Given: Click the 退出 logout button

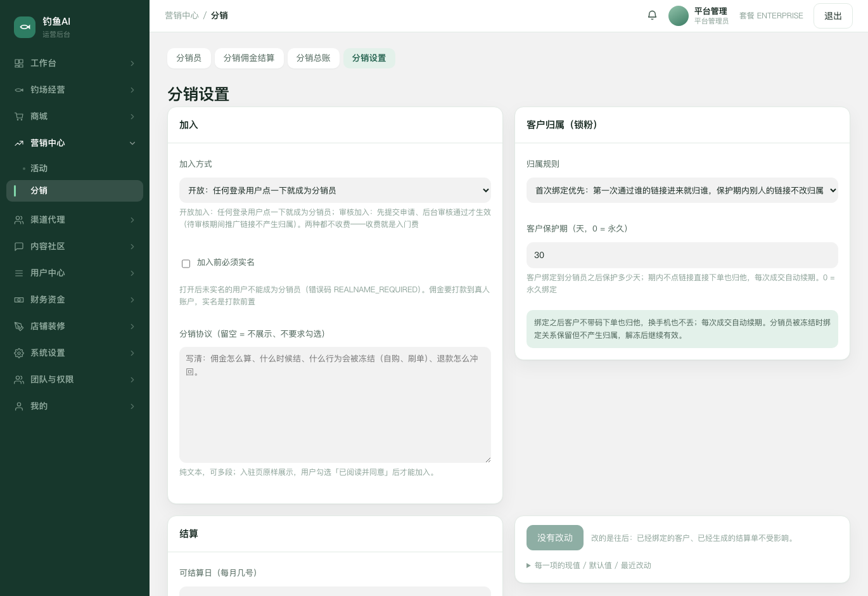Looking at the screenshot, I should (x=833, y=16).
